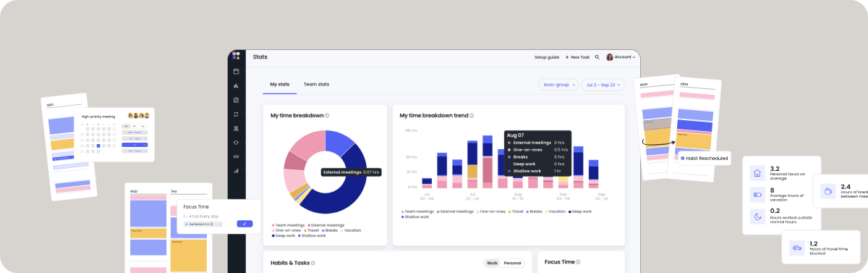Click the battery icon for vacation hours

[x=757, y=194]
